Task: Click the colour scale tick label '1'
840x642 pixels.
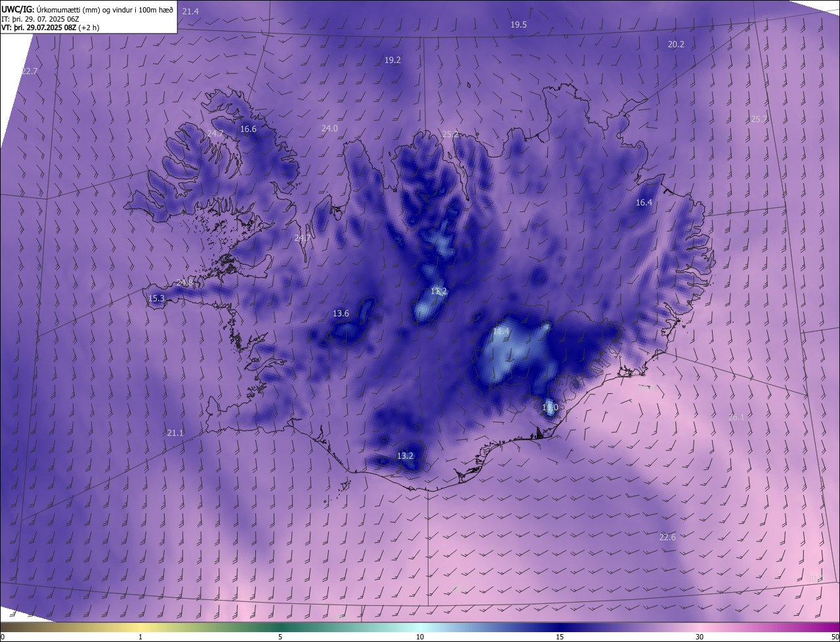Action: tap(140, 637)
